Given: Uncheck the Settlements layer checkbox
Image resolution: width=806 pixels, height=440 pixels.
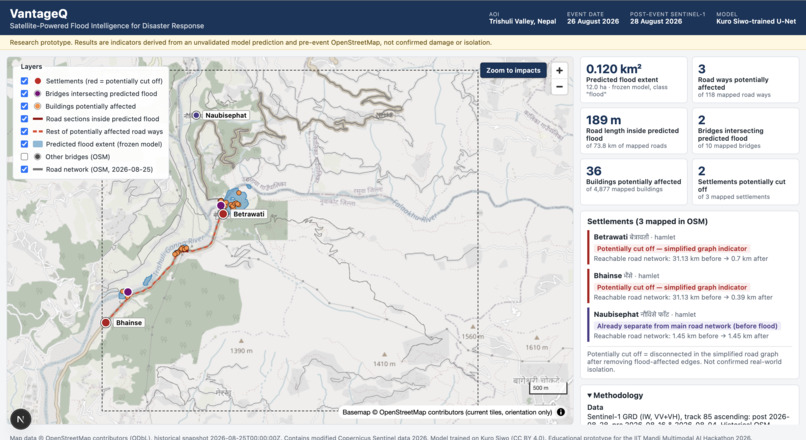Looking at the screenshot, I should click(24, 81).
